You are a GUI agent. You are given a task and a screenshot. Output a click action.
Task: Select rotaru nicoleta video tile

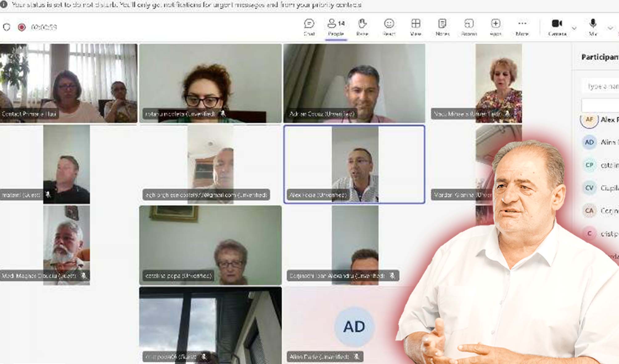[210, 83]
